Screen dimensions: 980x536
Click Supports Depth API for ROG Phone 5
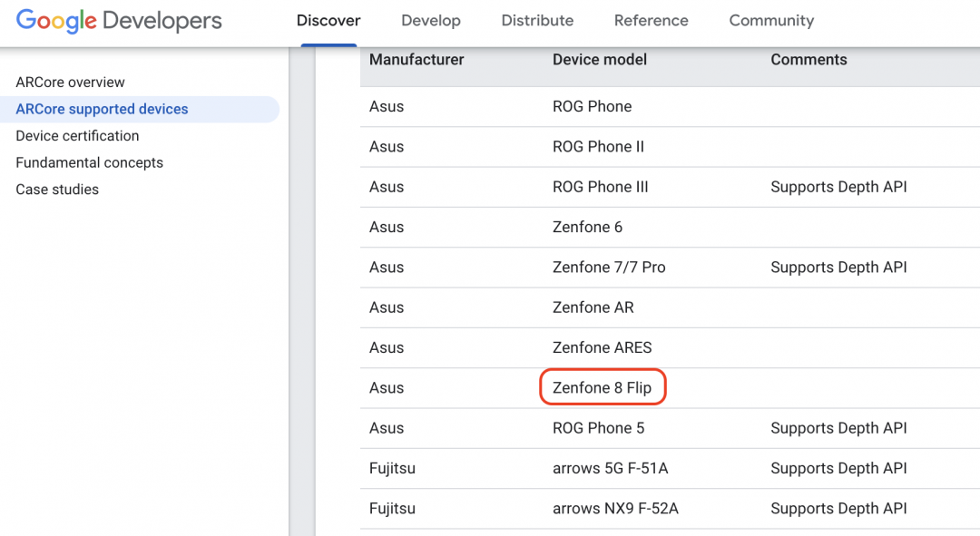point(838,428)
